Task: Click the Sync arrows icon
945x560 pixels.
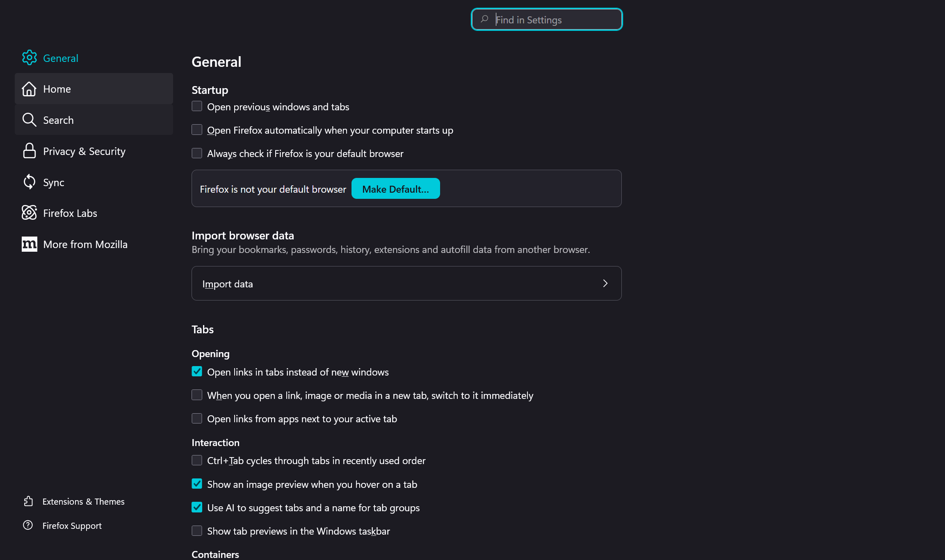Action: click(x=29, y=182)
